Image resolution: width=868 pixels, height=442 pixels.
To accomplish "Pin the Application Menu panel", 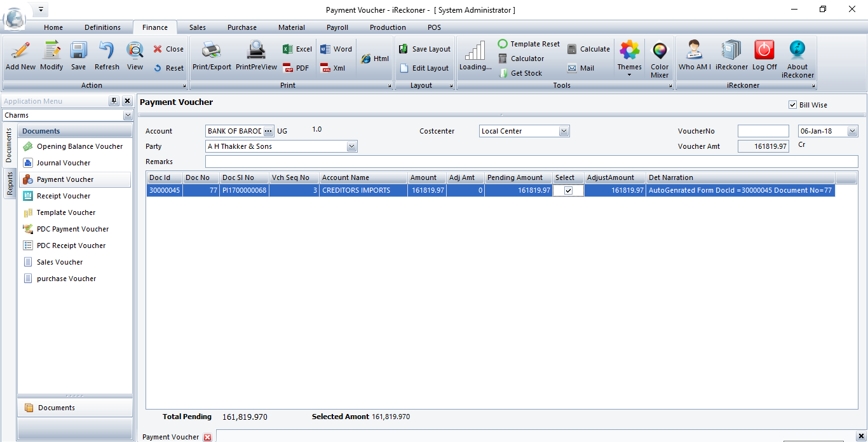I will point(114,101).
